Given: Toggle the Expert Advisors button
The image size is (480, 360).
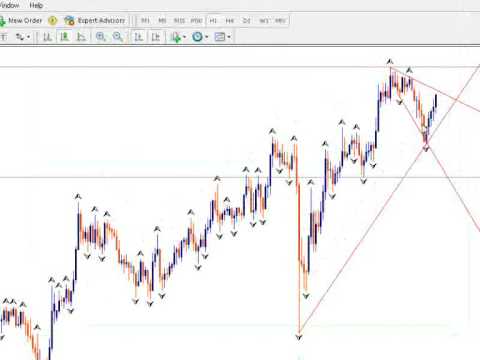Looking at the screenshot, I should (95, 21).
